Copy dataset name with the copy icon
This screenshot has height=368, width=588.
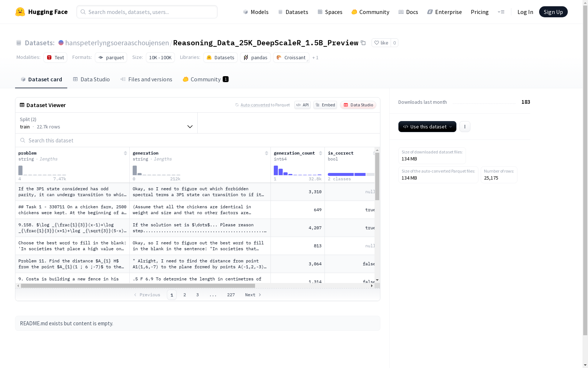click(x=363, y=43)
